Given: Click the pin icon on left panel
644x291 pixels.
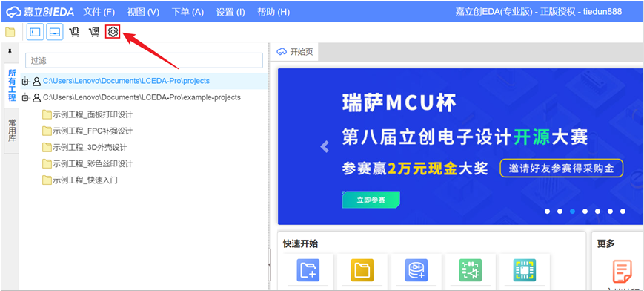Looking at the screenshot, I should point(10,51).
